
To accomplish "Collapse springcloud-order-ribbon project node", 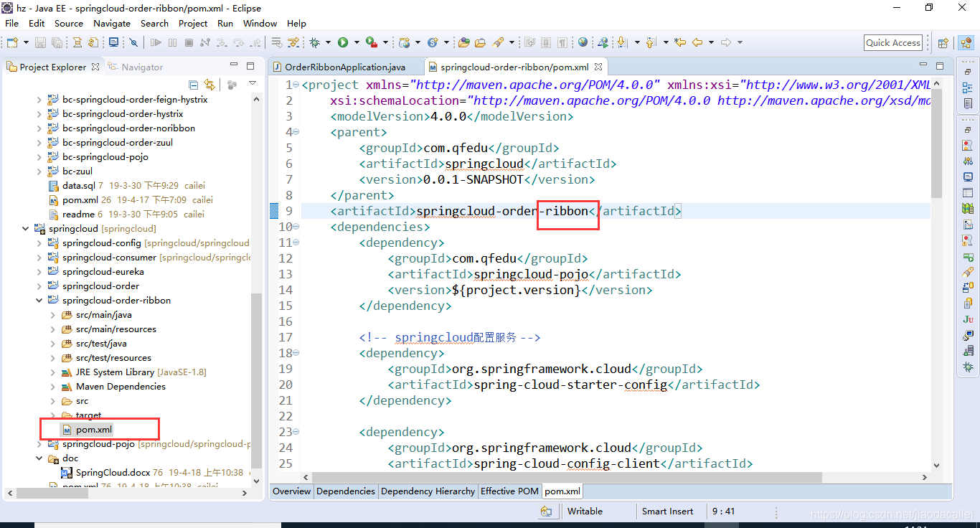I will [x=39, y=301].
